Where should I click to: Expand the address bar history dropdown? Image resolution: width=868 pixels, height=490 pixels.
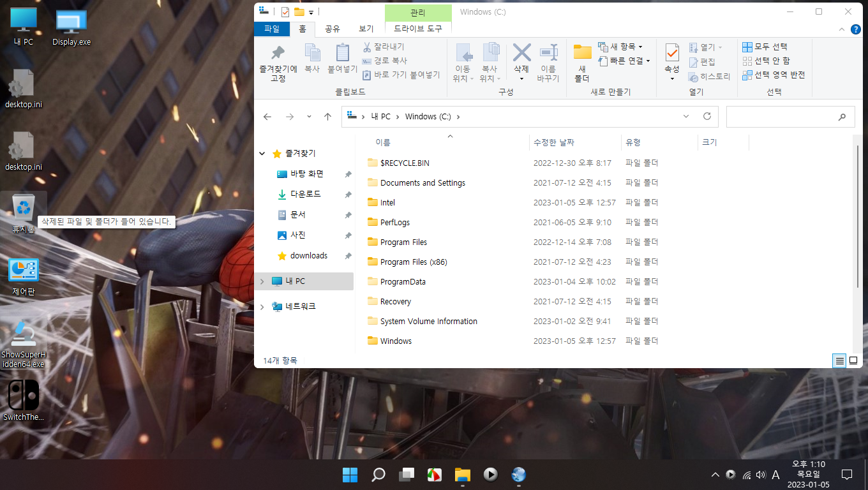[686, 117]
